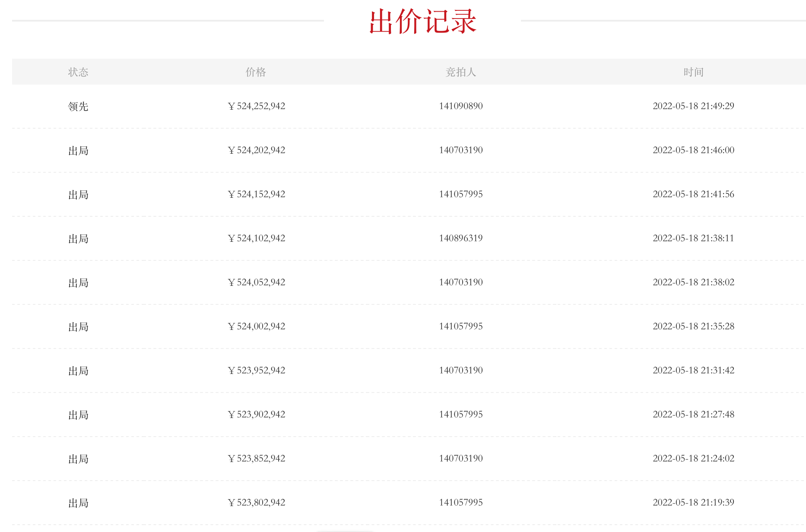
Task: Click the price ¥524,002,942
Action: [257, 326]
